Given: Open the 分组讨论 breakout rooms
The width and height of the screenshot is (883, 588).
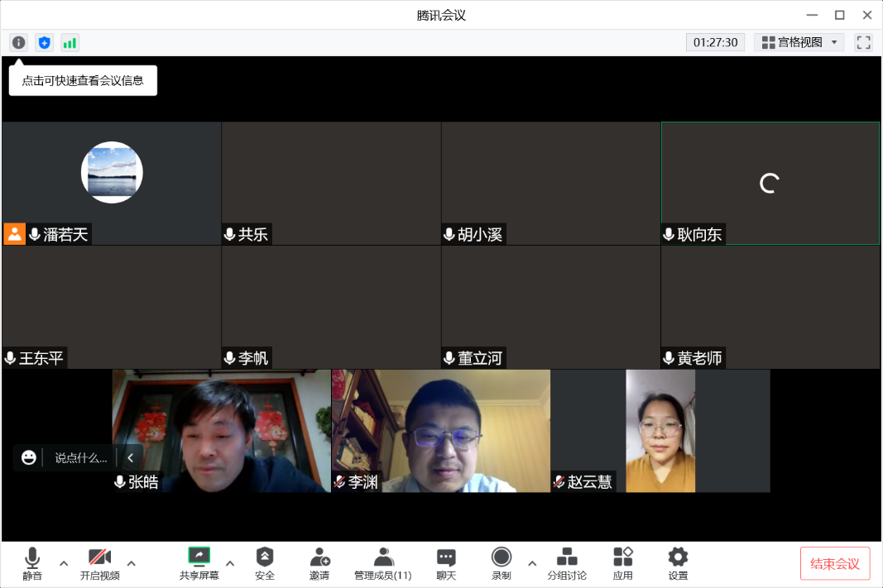Looking at the screenshot, I should pos(567,563).
